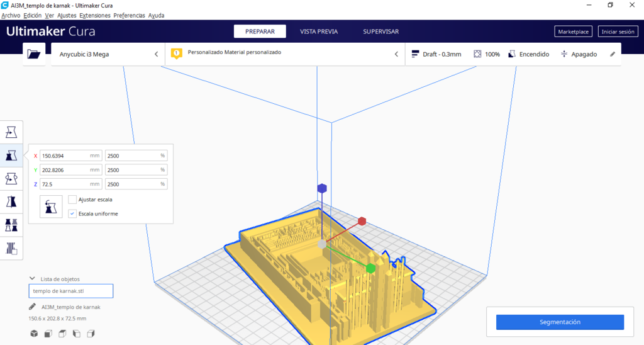Image resolution: width=644 pixels, height=345 pixels.
Task: Click the adhesion Apagado icon
Action: click(x=564, y=54)
